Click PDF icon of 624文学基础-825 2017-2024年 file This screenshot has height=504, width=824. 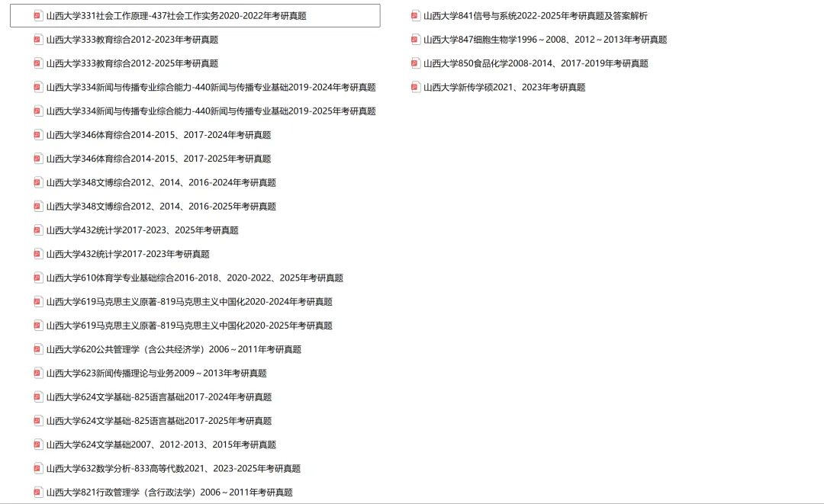[x=38, y=397]
